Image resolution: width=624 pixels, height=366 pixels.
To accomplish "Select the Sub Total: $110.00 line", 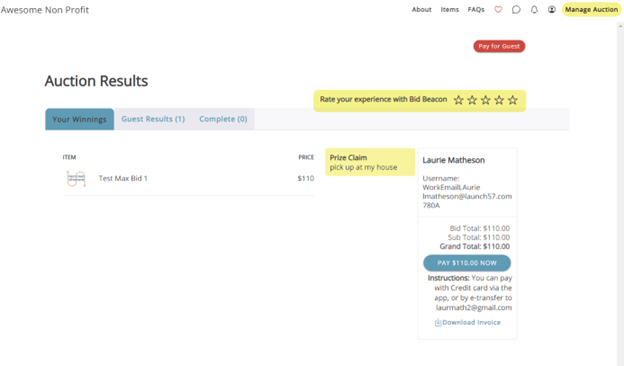I will (x=479, y=237).
